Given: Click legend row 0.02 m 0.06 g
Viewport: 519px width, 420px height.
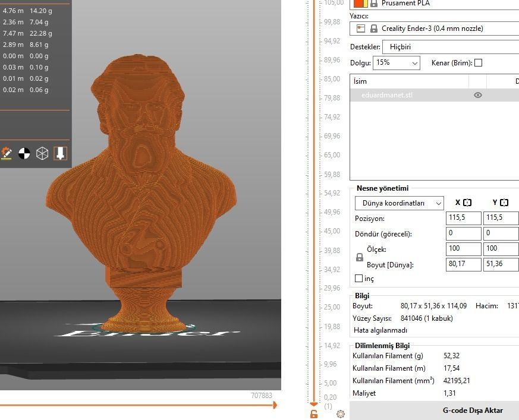Looking at the screenshot, I should pos(26,90).
